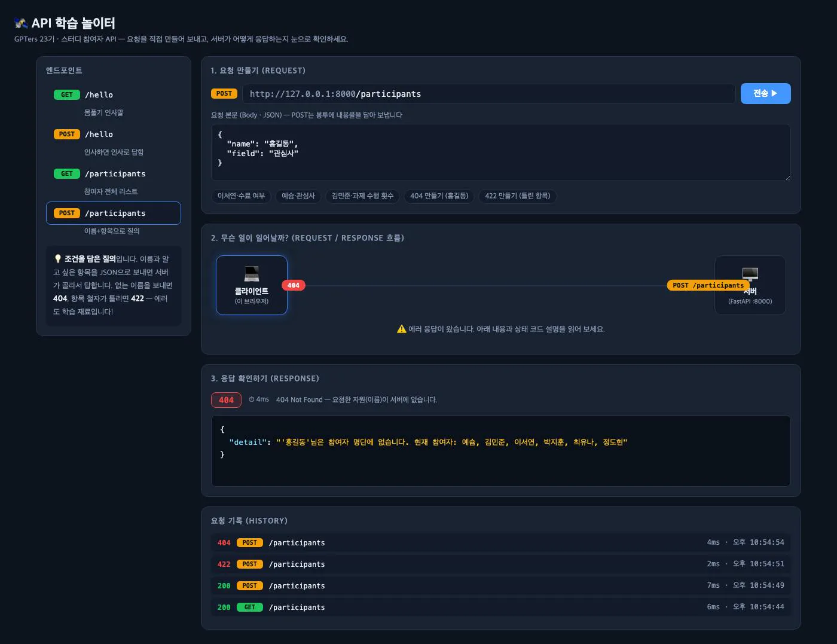Send the request with the 전송 button
Image resolution: width=837 pixels, height=644 pixels.
click(x=765, y=93)
